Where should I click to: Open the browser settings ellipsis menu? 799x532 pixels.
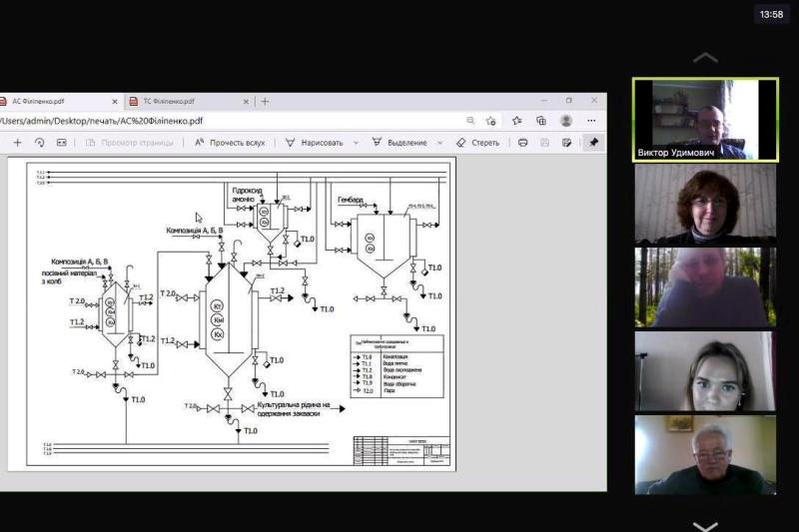pyautogui.click(x=591, y=121)
